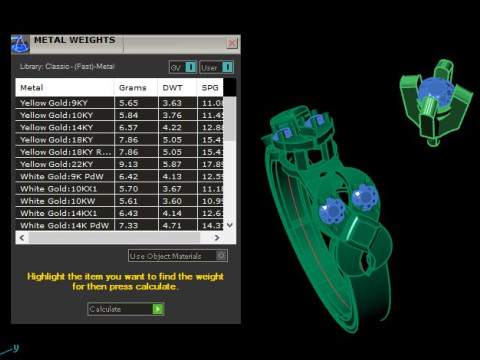The height and width of the screenshot is (360, 480).
Task: Select the Yellow Gold:22KY row
Action: tap(119, 164)
